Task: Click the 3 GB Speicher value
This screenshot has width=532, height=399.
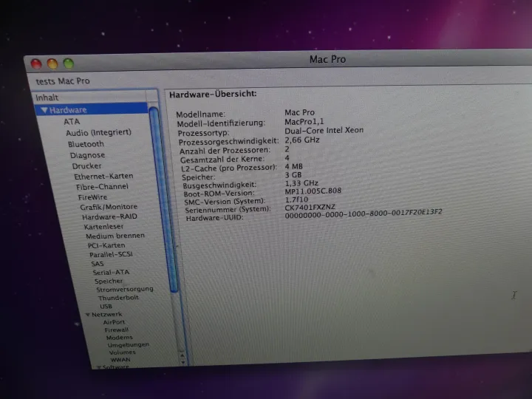Action: coord(293,175)
